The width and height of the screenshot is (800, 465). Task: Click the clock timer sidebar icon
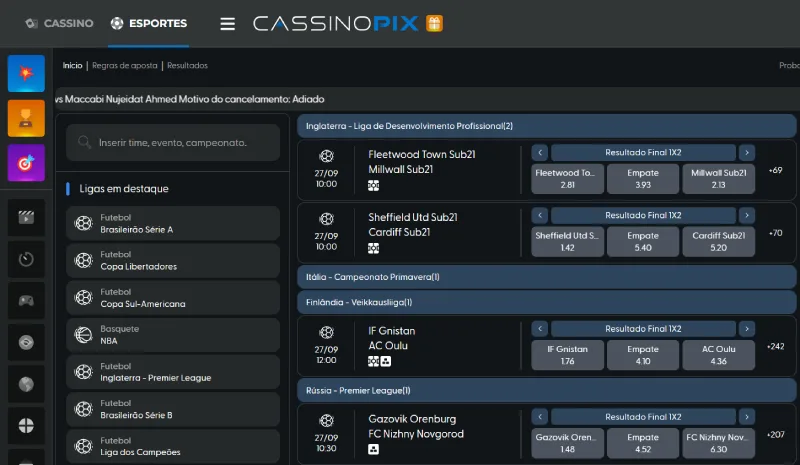pyautogui.click(x=26, y=259)
